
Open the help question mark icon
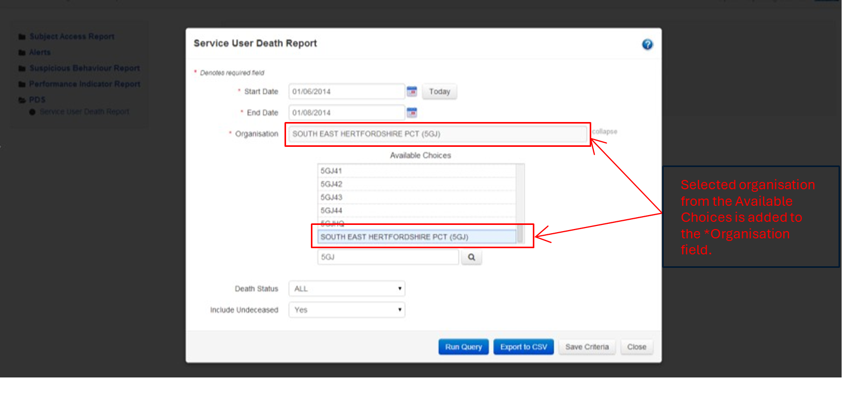point(647,44)
